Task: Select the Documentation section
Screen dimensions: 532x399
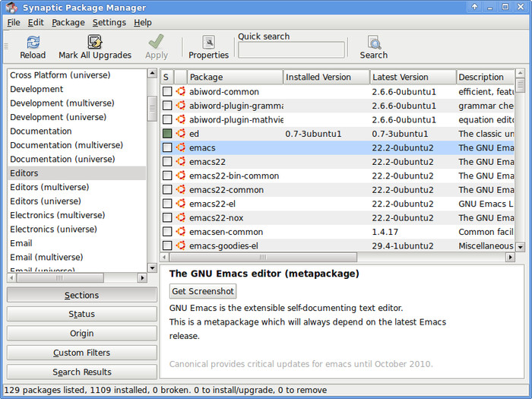Action: (77, 131)
